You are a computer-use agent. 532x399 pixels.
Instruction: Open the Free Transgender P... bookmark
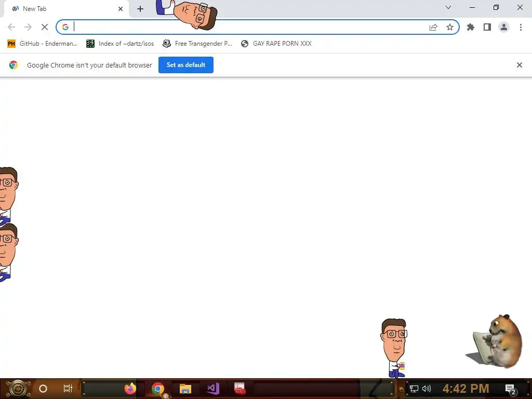click(x=197, y=44)
